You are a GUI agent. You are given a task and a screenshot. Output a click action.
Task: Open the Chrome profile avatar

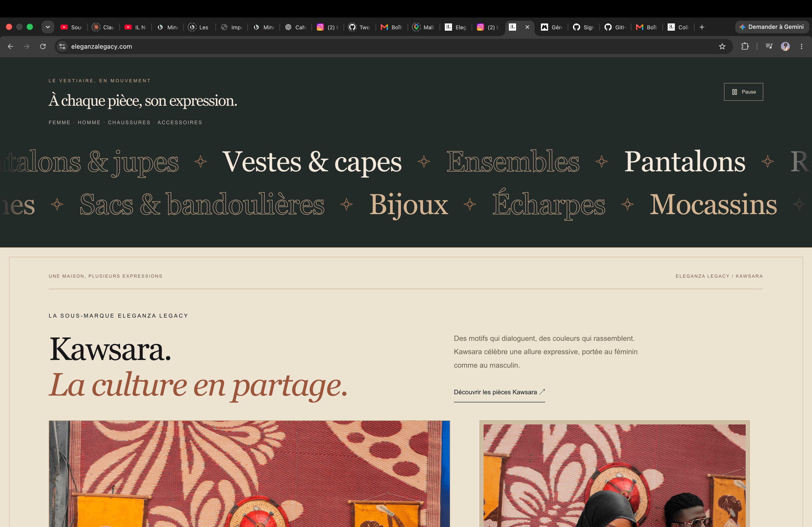pos(785,46)
